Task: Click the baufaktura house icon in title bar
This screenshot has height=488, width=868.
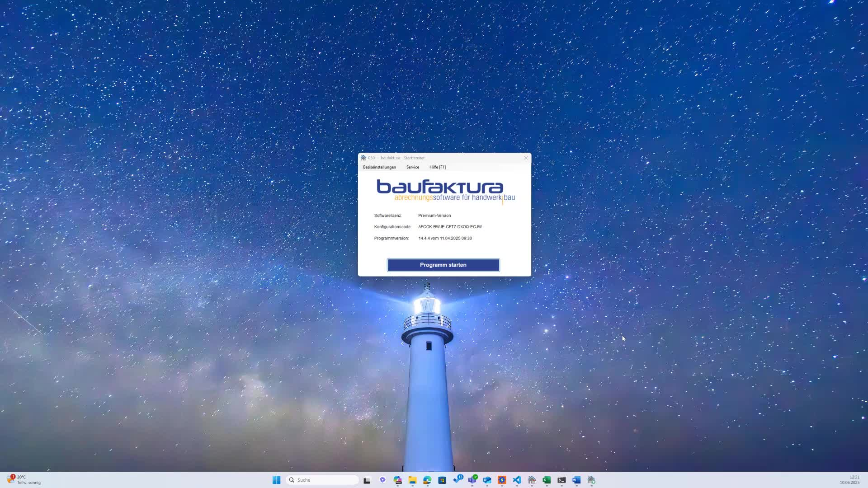Action: 363,158
